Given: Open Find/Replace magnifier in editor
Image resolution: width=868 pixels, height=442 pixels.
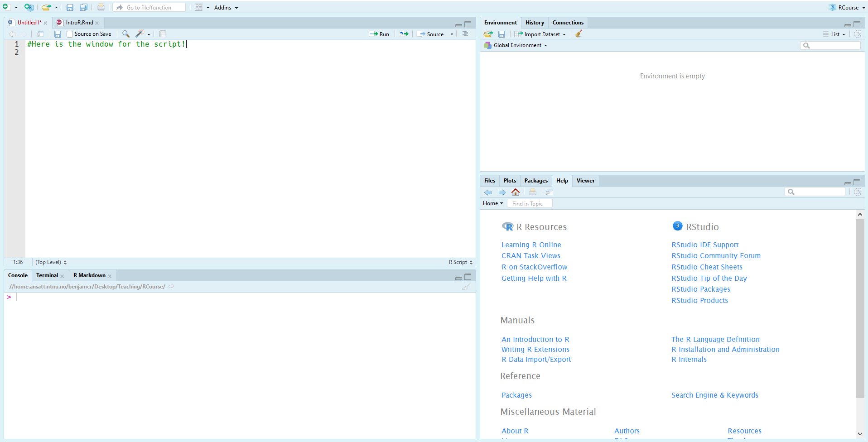Looking at the screenshot, I should click(126, 34).
